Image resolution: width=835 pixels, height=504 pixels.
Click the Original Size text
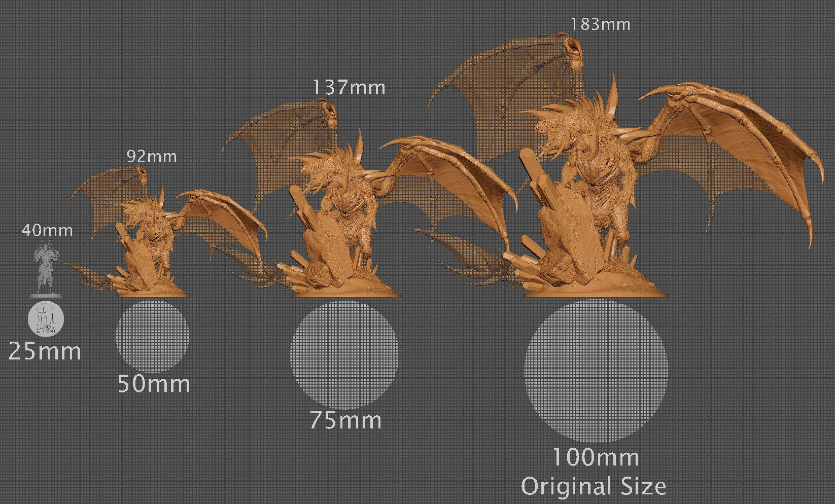594,486
